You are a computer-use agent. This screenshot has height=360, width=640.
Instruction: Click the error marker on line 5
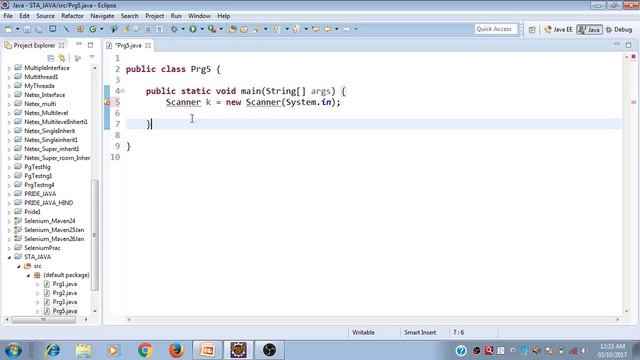pyautogui.click(x=107, y=102)
